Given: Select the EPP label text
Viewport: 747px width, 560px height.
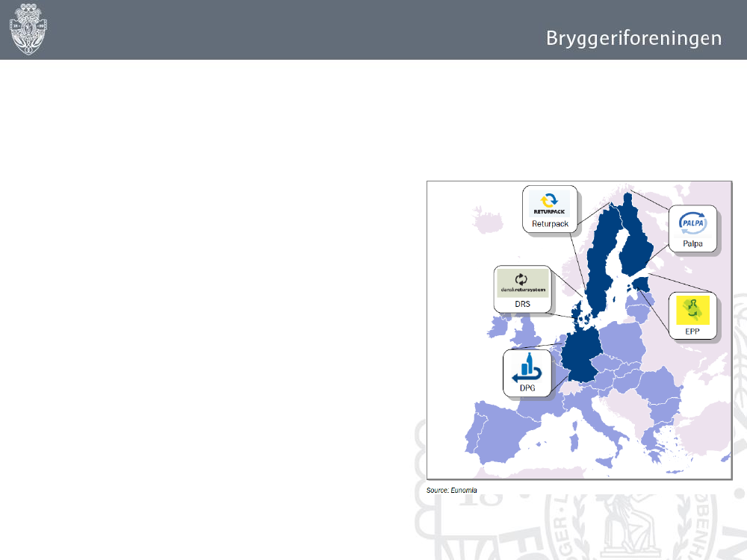Looking at the screenshot, I should point(692,332).
